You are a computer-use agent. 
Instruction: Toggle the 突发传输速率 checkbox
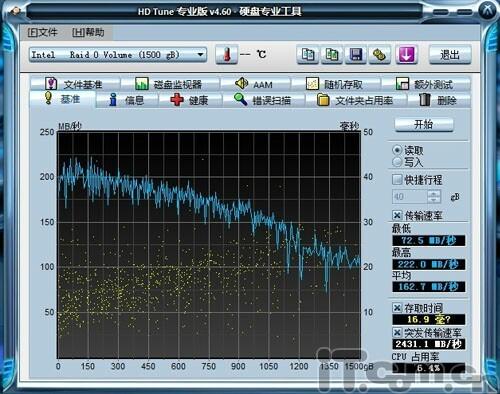(397, 332)
